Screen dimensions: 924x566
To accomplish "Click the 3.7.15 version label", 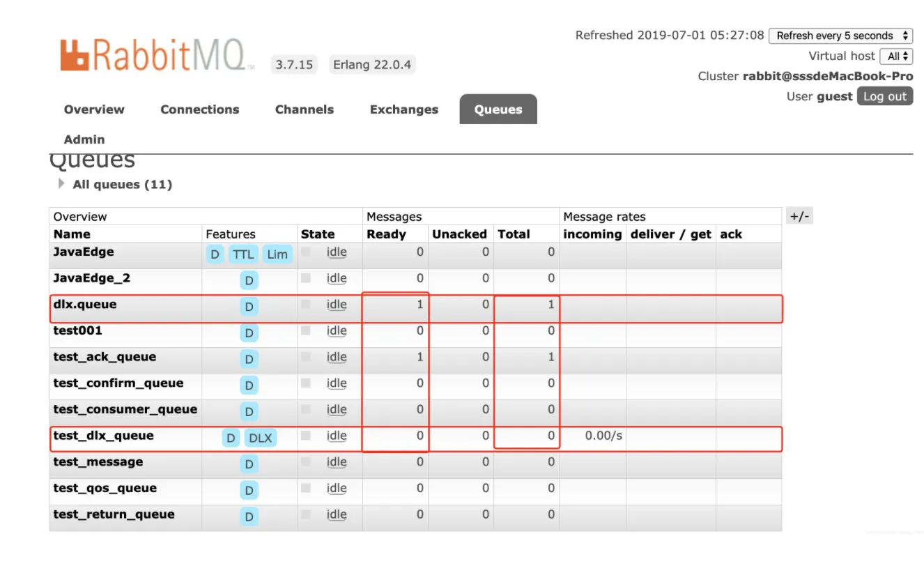I will pos(294,65).
